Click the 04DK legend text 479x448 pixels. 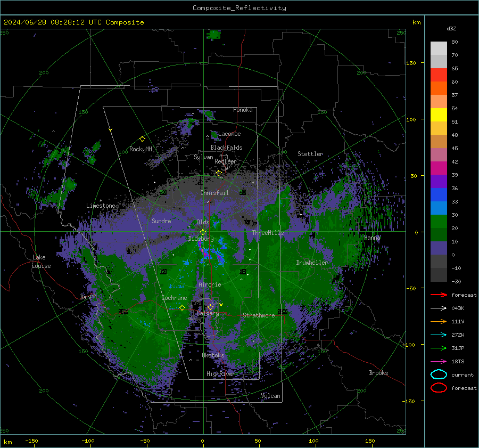(x=458, y=308)
